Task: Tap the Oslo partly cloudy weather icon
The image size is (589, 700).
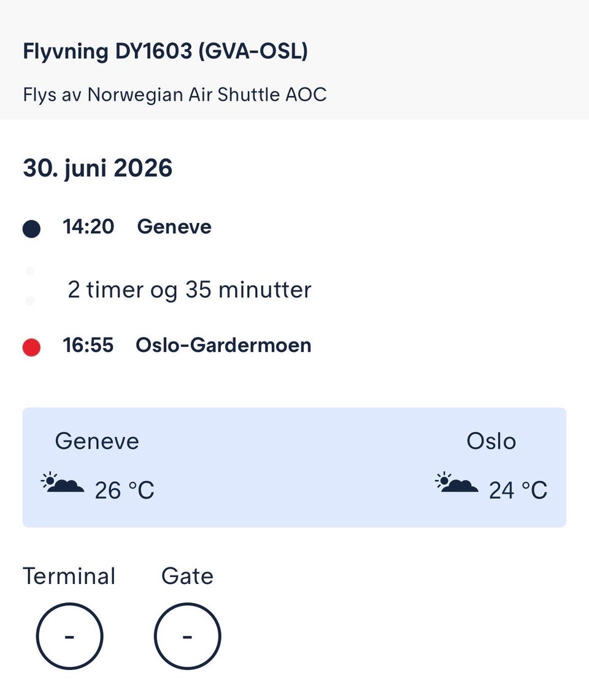Action: coord(456,482)
